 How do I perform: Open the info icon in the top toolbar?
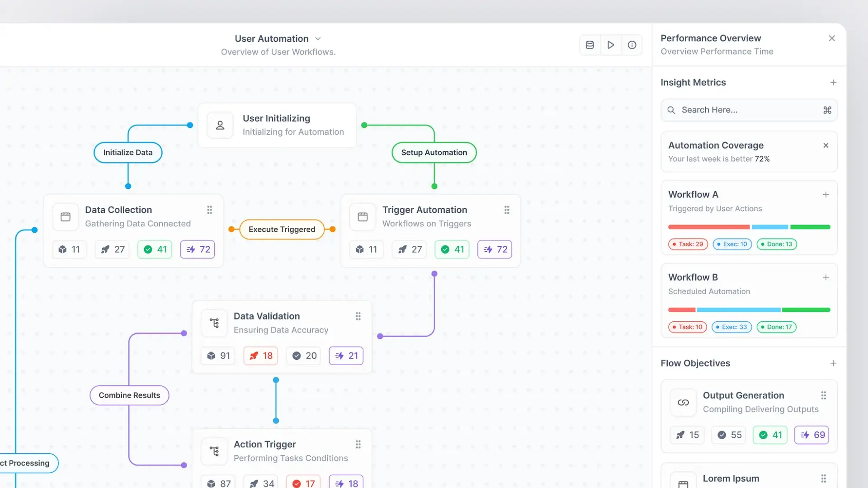click(632, 45)
